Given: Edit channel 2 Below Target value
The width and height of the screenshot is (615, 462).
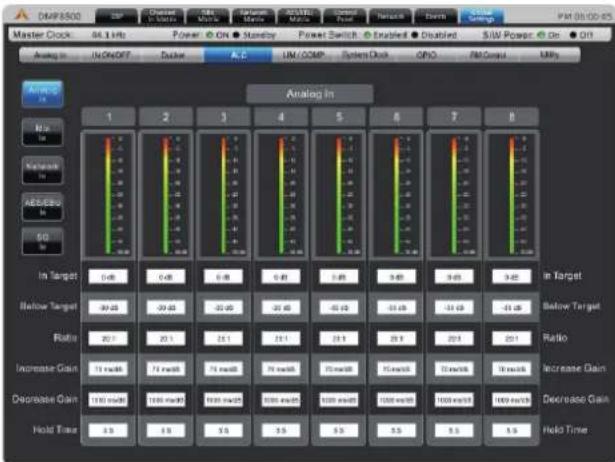Looking at the screenshot, I should coord(166,307).
